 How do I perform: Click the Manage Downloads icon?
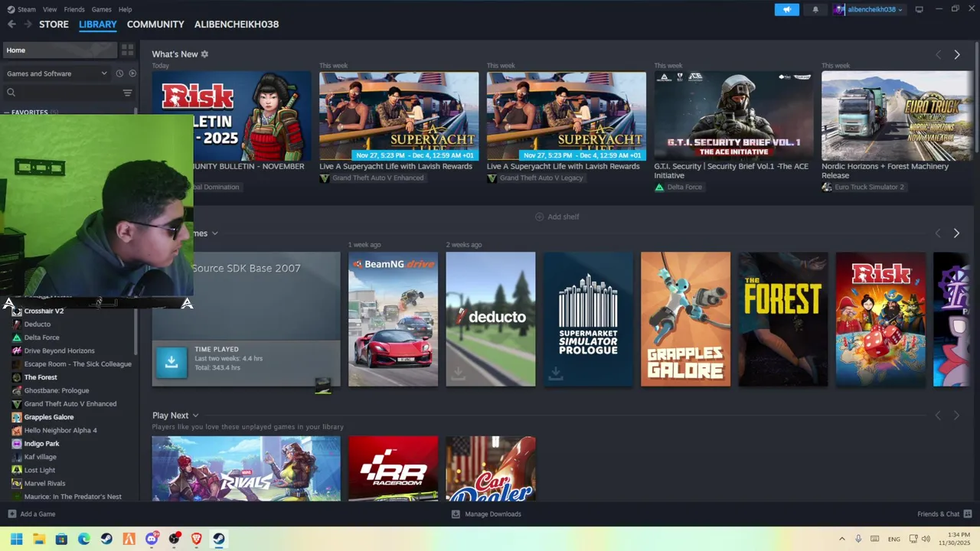456,514
